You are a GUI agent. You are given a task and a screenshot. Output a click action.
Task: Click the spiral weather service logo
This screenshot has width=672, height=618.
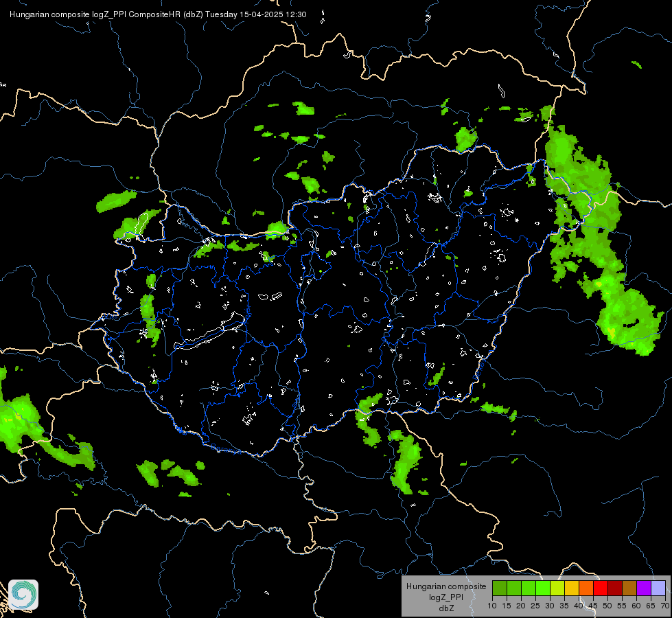[x=23, y=595]
